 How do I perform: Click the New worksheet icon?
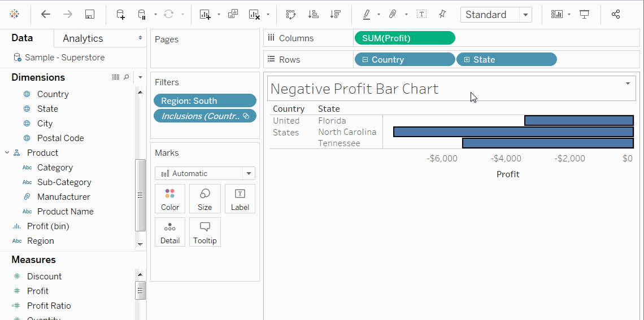205,15
